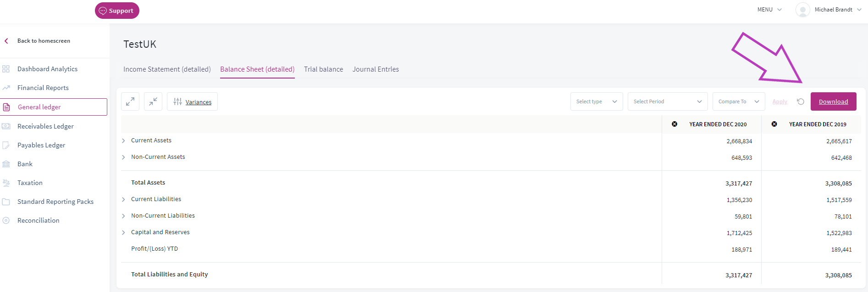The width and height of the screenshot is (868, 292).
Task: Click Total Liabilities and Equity label
Action: pyautogui.click(x=170, y=275)
